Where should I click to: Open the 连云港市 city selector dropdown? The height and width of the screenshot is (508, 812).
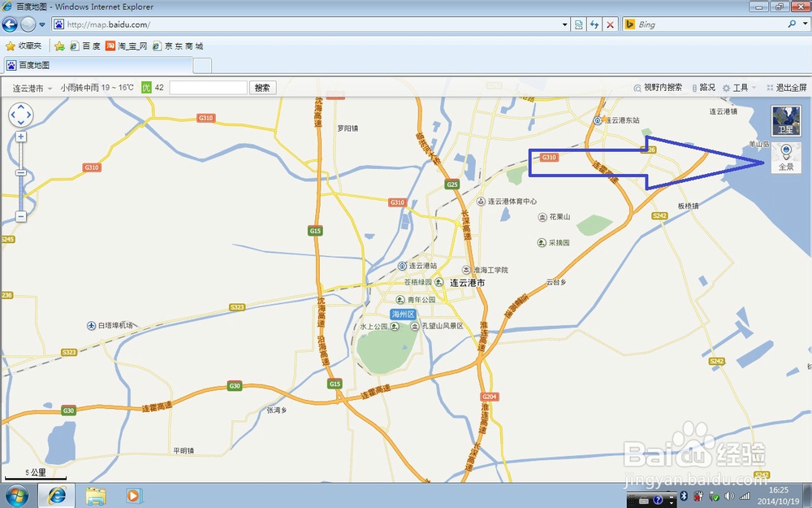[32, 88]
